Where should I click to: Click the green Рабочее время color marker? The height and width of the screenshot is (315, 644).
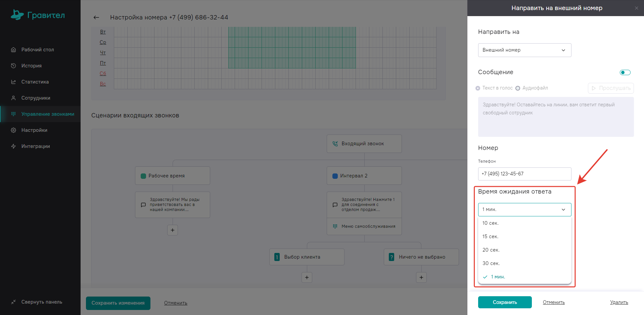[143, 176]
